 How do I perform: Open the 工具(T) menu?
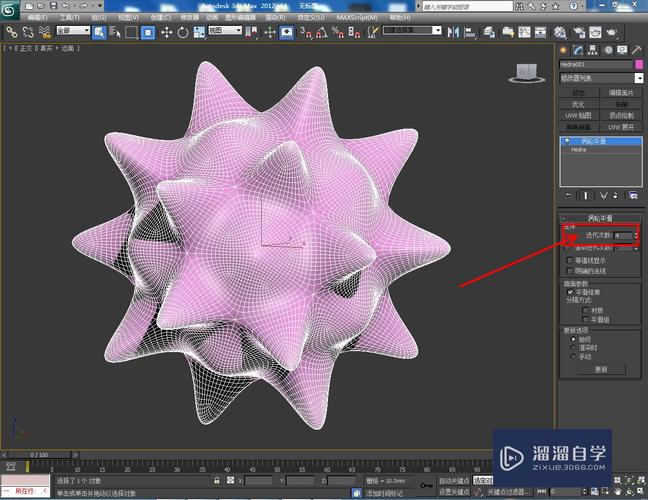click(x=69, y=18)
